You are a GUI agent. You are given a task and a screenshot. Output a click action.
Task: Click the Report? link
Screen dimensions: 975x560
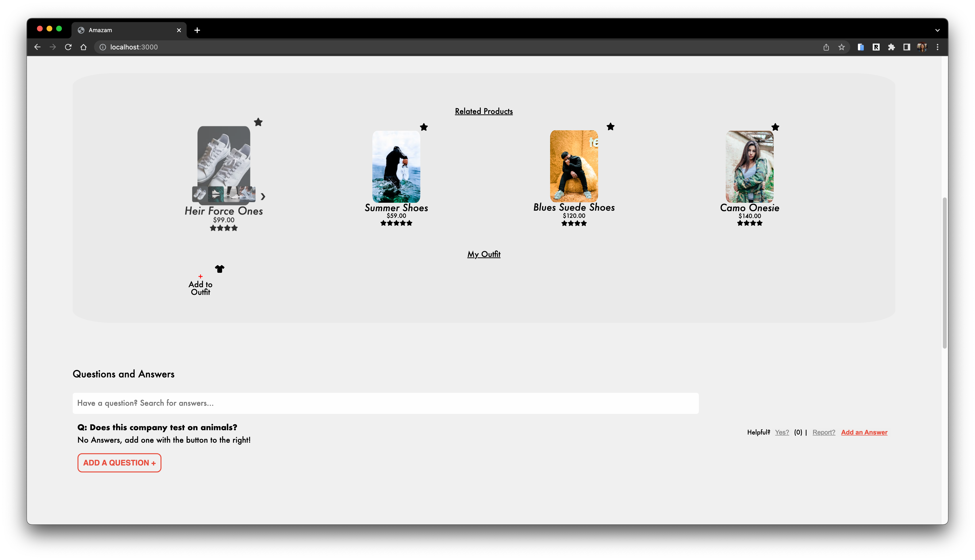coord(824,432)
